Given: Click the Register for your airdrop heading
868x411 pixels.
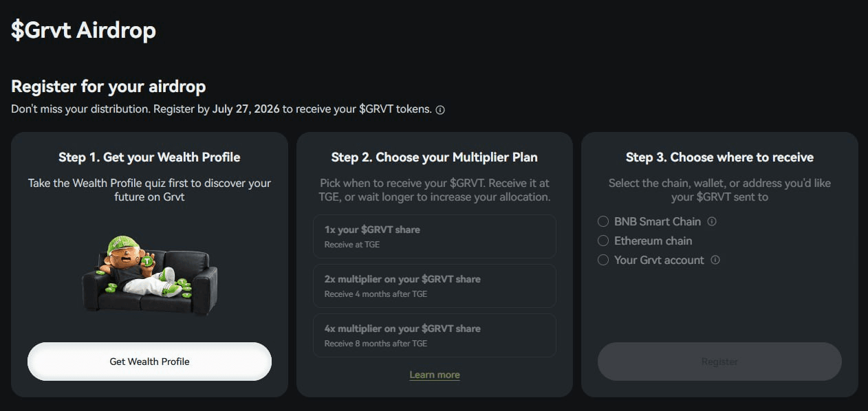Looking at the screenshot, I should [x=109, y=87].
